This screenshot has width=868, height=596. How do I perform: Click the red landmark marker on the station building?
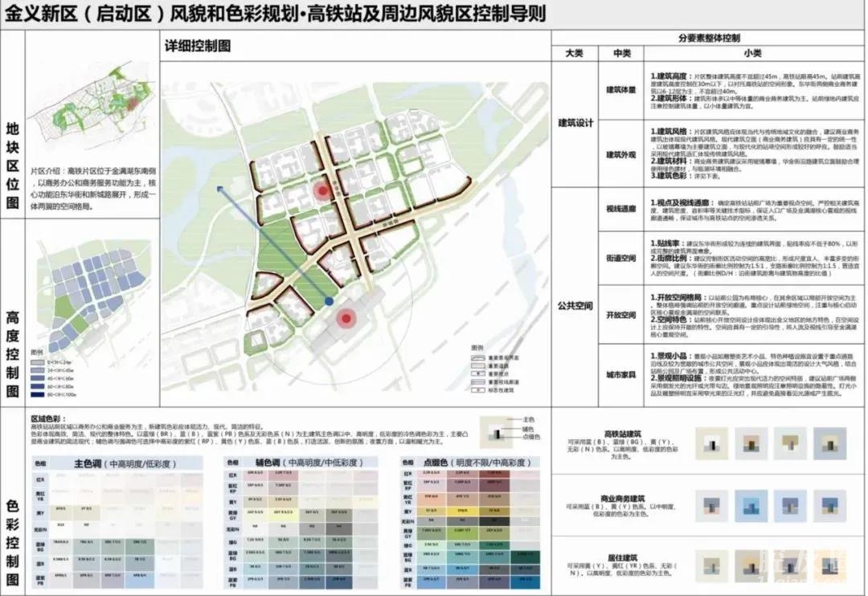[346, 319]
